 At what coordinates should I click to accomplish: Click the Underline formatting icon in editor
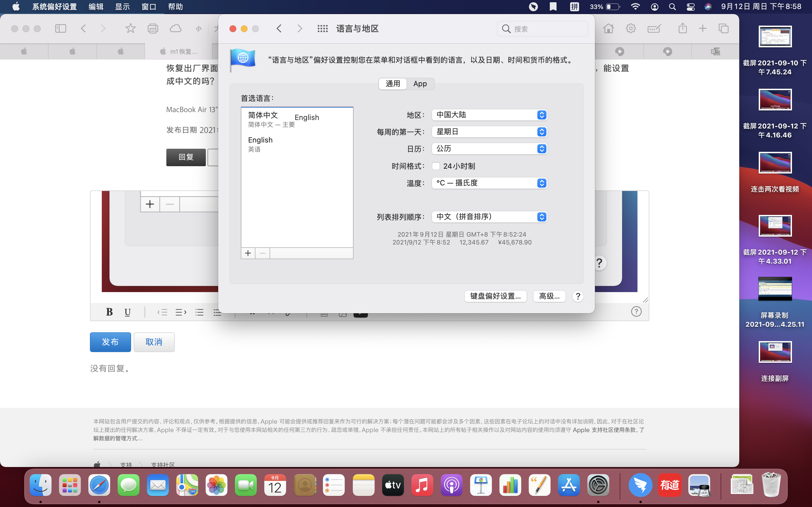click(x=127, y=312)
